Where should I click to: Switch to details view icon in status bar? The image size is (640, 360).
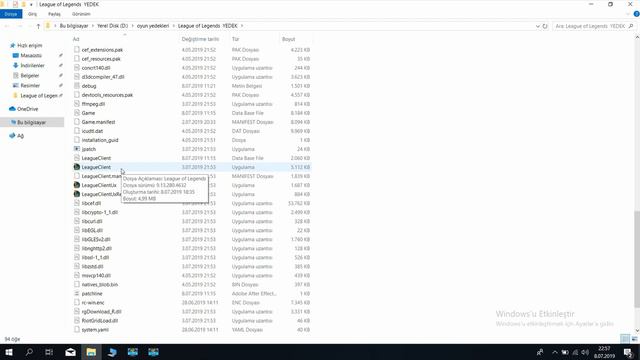click(625, 339)
